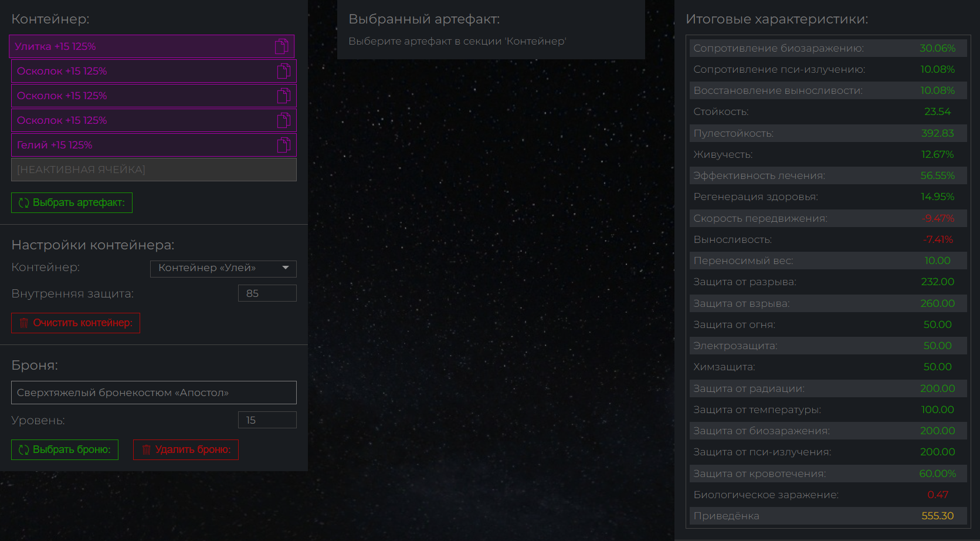Image resolution: width=980 pixels, height=541 pixels.
Task: Click copy icon on the first Осколок row
Action: point(284,71)
